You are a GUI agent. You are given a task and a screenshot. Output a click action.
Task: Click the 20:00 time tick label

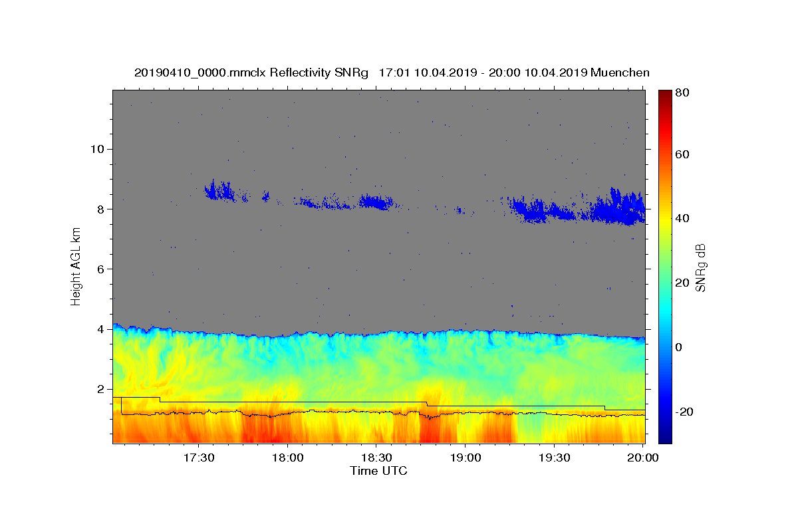click(x=643, y=458)
